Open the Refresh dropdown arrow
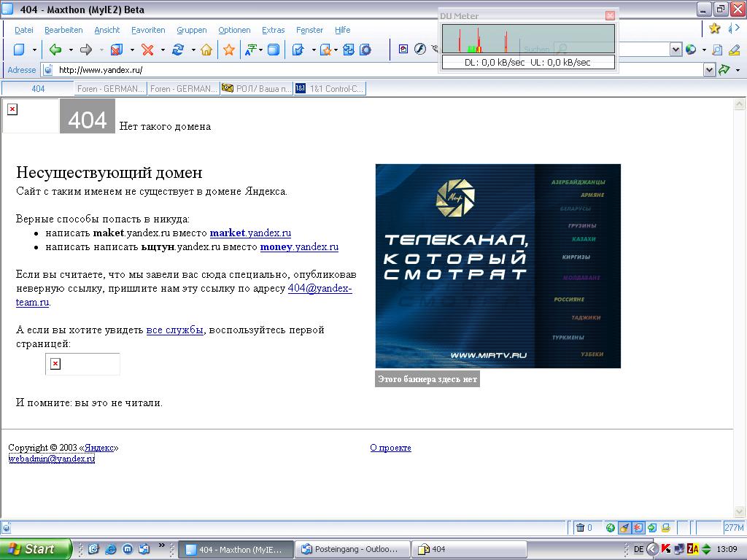Image resolution: width=747 pixels, height=560 pixels. pos(193,50)
